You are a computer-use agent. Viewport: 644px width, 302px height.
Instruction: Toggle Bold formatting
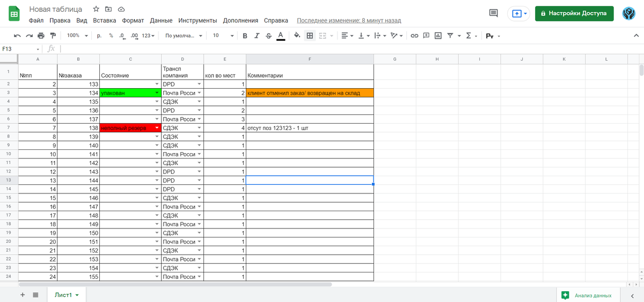coord(245,35)
